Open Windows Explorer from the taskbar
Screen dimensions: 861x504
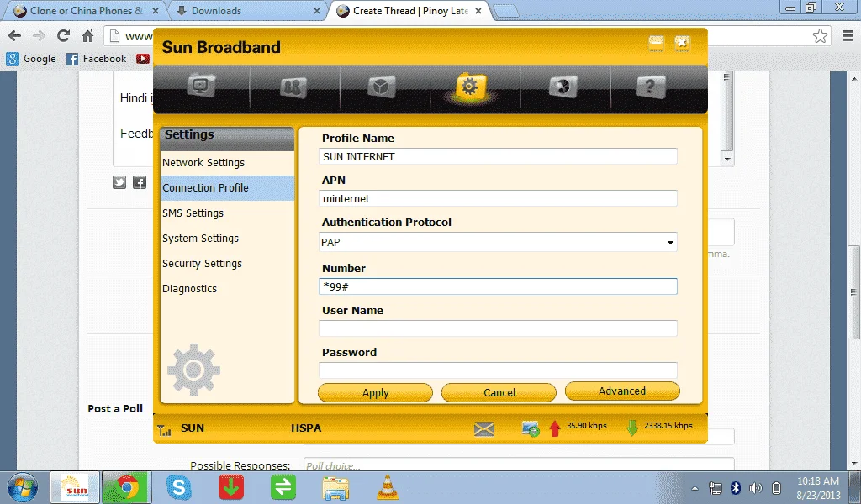[335, 487]
